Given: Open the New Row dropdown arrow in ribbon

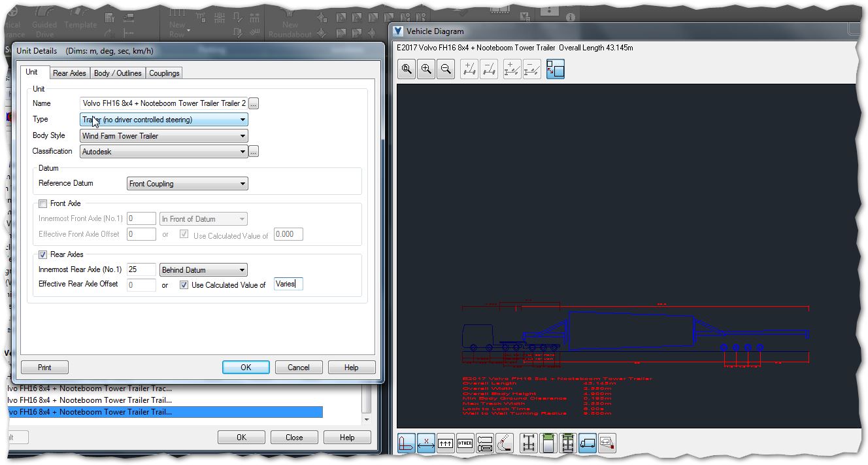Looking at the screenshot, I should click(189, 31).
